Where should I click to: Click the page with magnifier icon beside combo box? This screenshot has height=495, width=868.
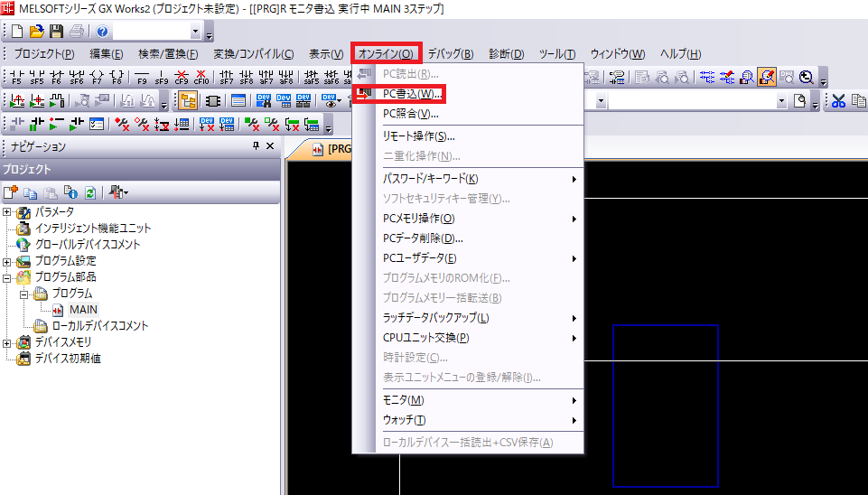[799, 101]
